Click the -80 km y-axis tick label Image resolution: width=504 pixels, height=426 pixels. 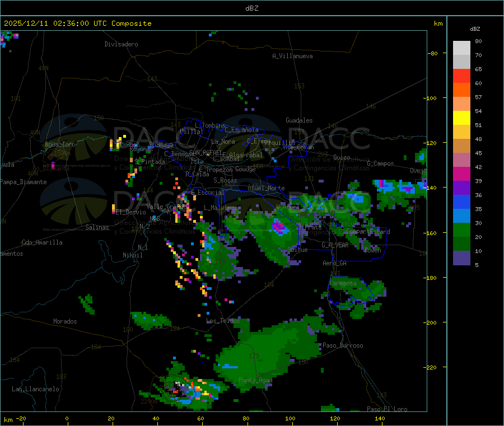coord(433,53)
